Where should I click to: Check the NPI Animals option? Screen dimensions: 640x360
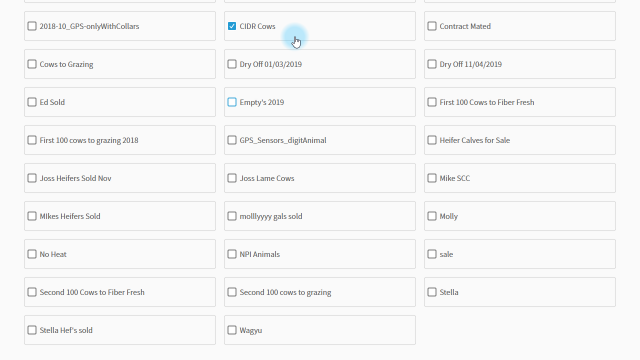[232, 254]
